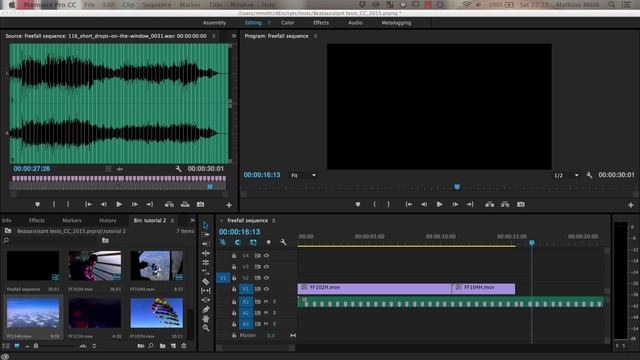Screen dimensions: 640x360
Task: Click trash Clear icon in project panel
Action: click(184, 346)
